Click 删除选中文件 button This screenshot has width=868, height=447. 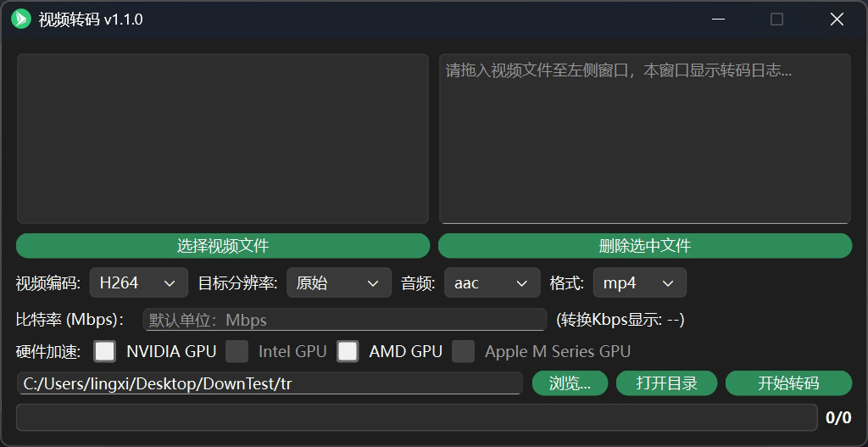coord(645,245)
